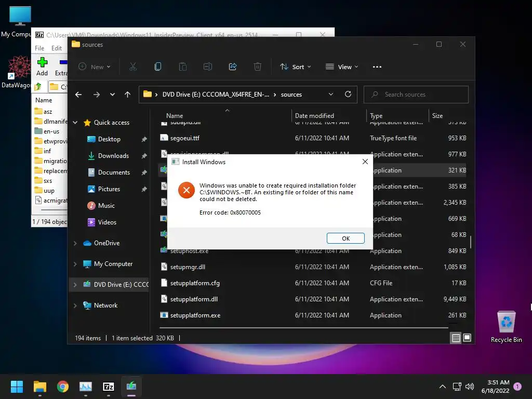Click the DVD Drive (E:) breadcrumb segment
Screen dimensions: 532x399
[x=216, y=95]
